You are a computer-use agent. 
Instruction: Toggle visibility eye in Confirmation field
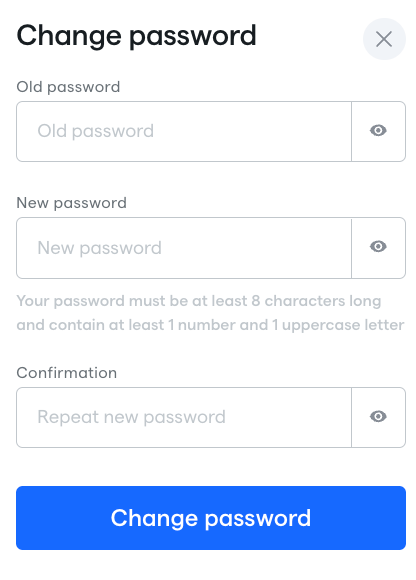click(378, 417)
